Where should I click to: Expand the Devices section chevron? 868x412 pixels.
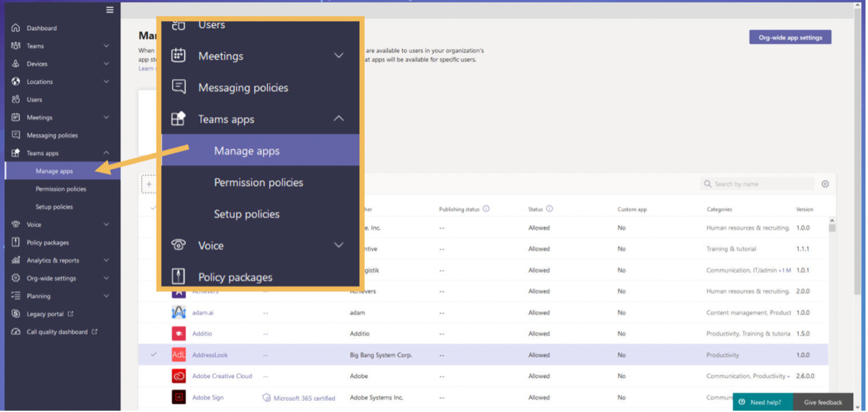pyautogui.click(x=106, y=64)
